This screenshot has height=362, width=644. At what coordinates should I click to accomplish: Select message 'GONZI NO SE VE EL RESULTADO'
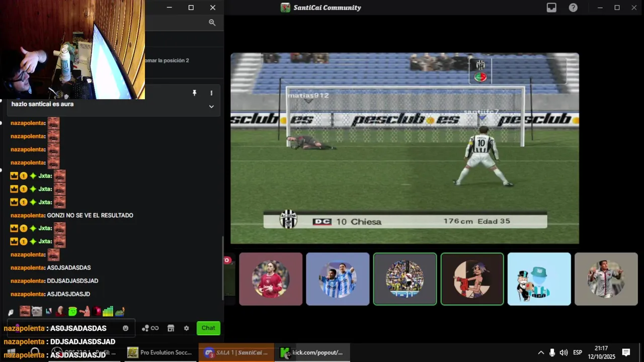pos(90,215)
